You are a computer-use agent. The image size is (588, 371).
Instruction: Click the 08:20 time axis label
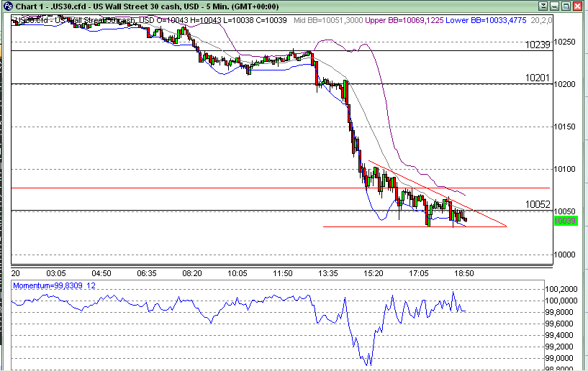point(192,273)
